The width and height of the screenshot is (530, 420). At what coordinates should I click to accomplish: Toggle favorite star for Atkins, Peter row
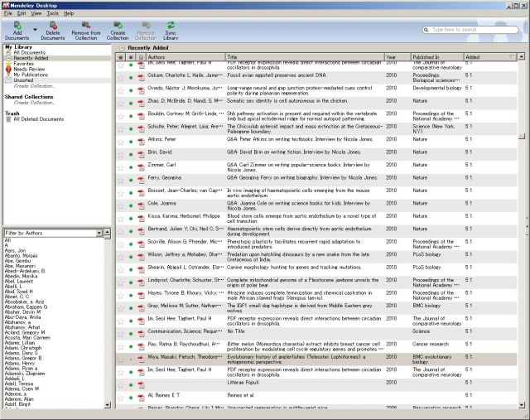[121, 142]
